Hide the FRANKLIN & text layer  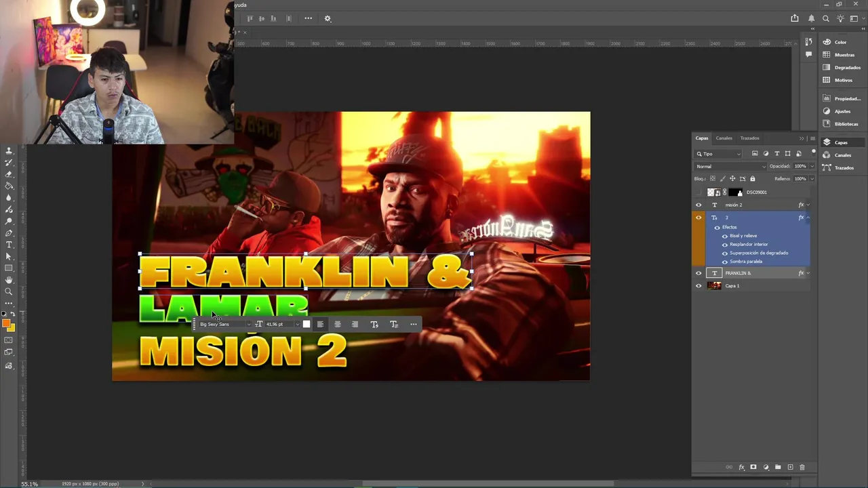tap(698, 273)
